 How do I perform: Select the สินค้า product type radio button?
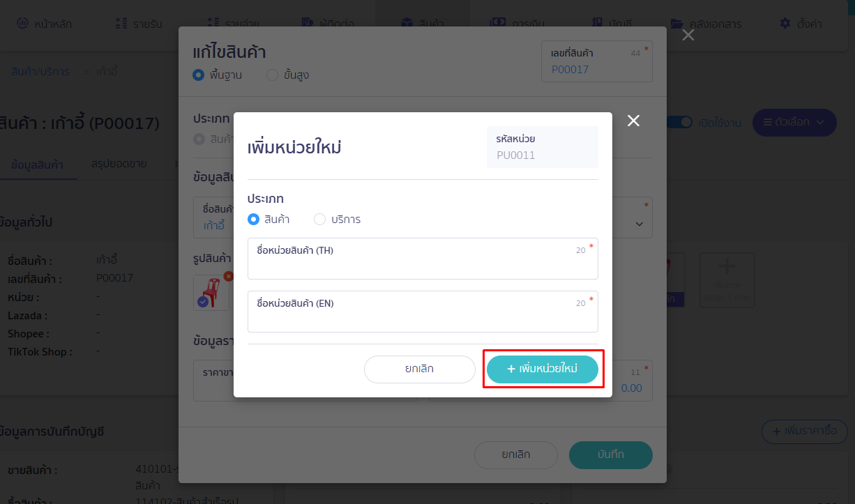pos(252,219)
